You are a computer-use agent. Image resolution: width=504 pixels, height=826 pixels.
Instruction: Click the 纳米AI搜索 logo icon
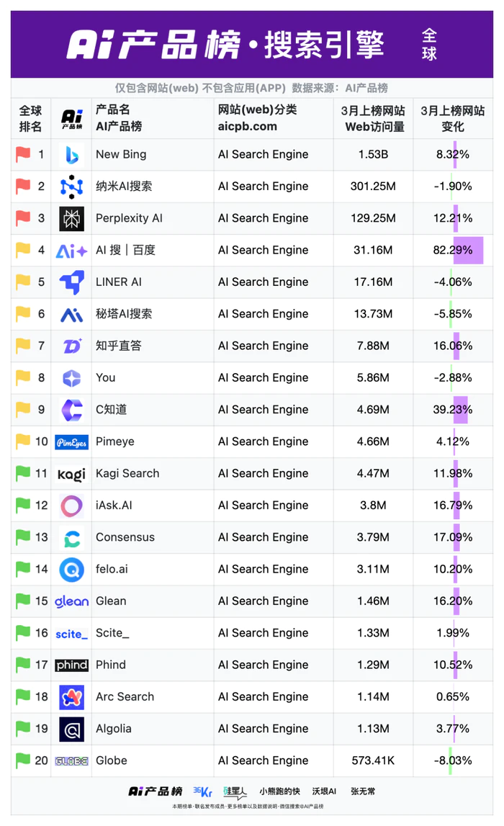(71, 187)
